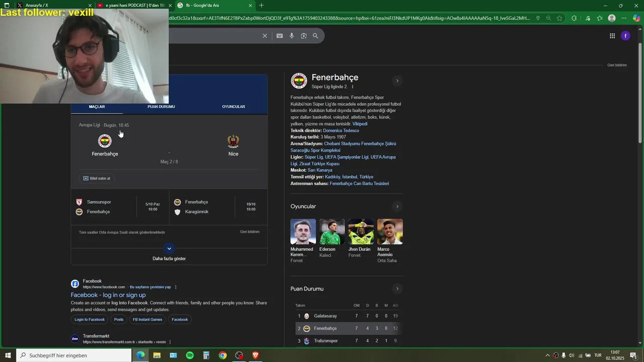Open the Calculator from taskbar
644x362 pixels.
[x=206, y=355]
